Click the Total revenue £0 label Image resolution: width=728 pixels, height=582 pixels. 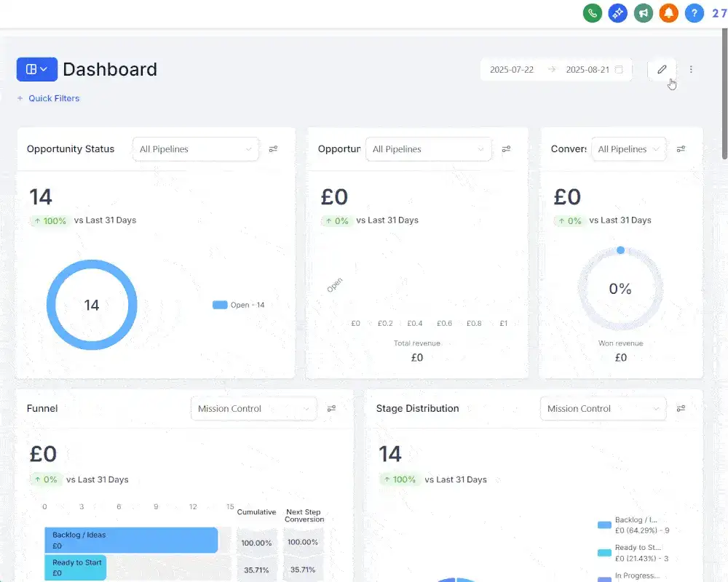[x=417, y=351]
